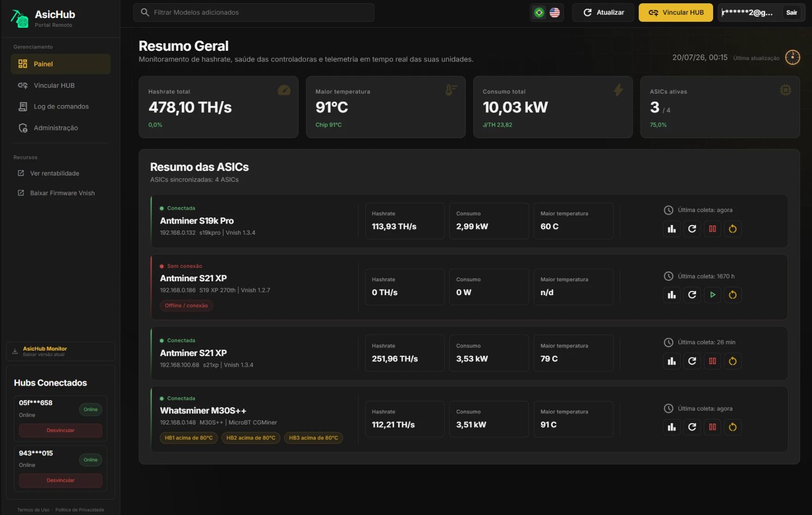Download AsicHub Monitor current version
Viewport: 812px width, 515px height.
[61, 351]
